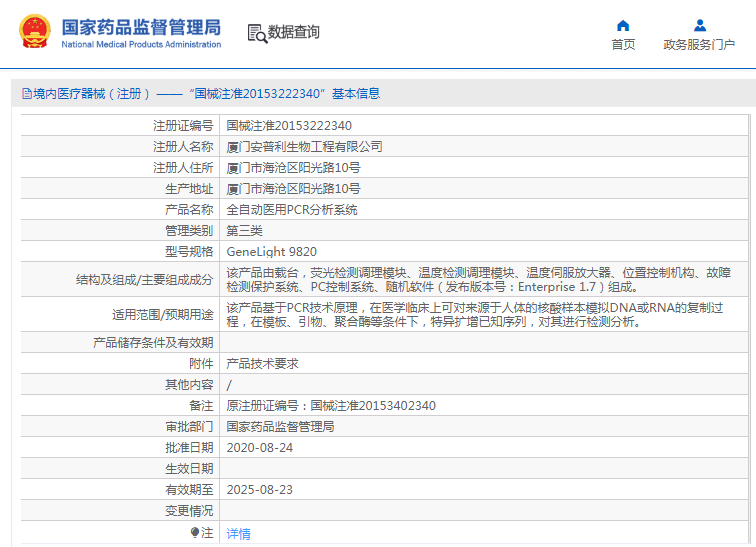Click the 管理类别 row label
The image size is (756, 547).
[x=189, y=230]
